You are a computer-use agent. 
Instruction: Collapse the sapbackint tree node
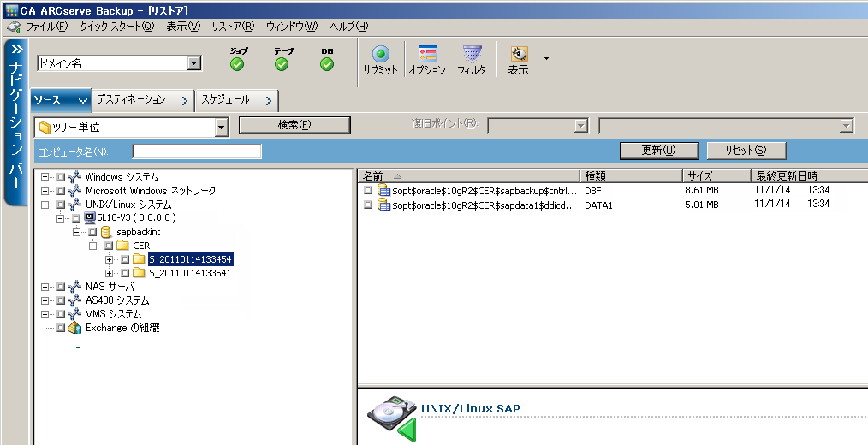76,232
